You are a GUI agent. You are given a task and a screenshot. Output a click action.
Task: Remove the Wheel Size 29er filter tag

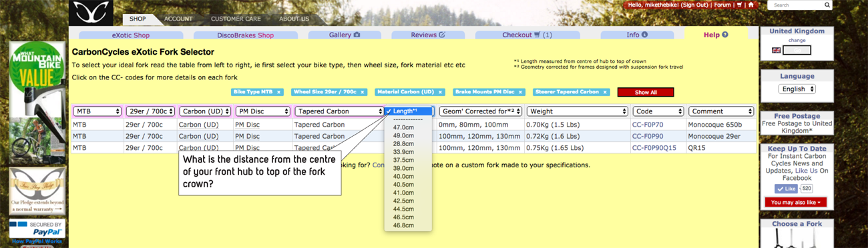363,92
